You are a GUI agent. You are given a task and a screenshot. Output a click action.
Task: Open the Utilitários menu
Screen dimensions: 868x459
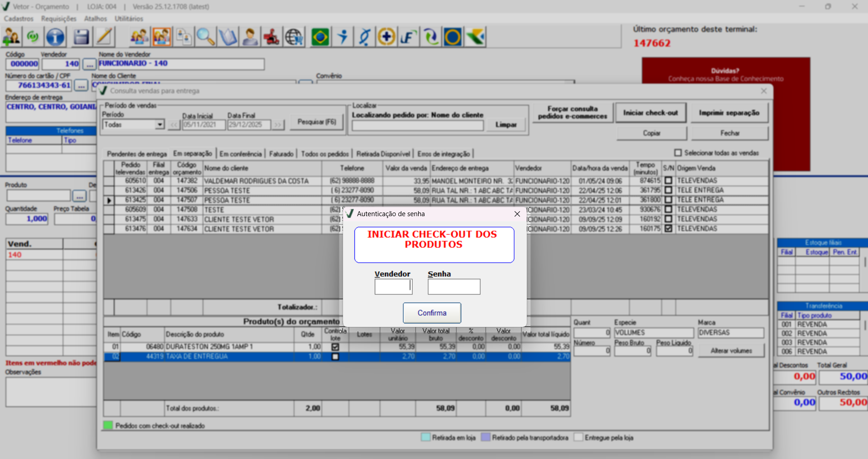click(x=129, y=19)
